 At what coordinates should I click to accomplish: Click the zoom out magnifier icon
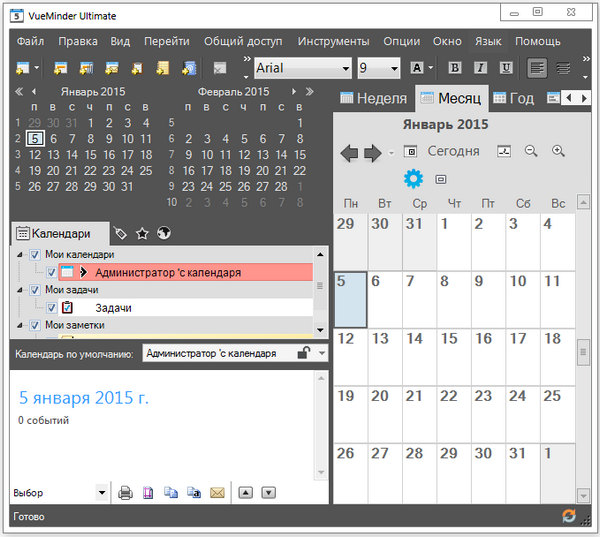[x=531, y=151]
